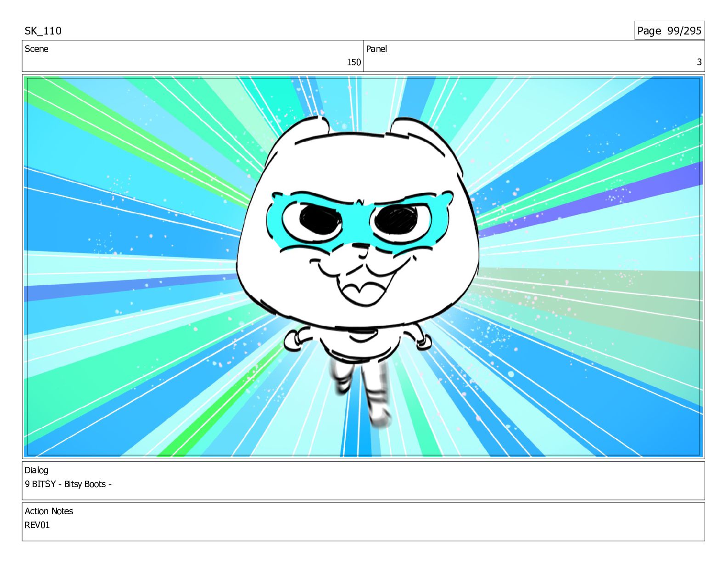Select the Action Notes heading

[49, 511]
